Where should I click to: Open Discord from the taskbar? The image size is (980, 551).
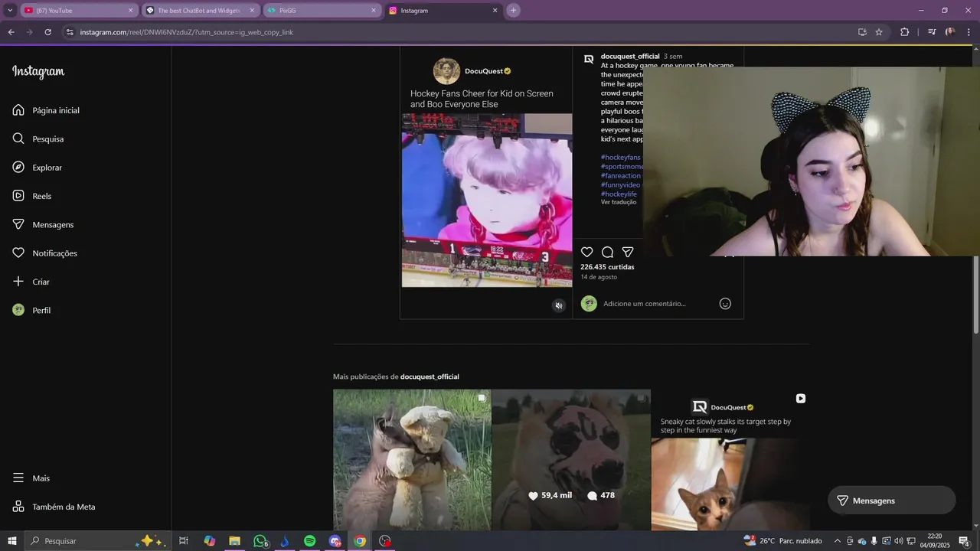335,541
